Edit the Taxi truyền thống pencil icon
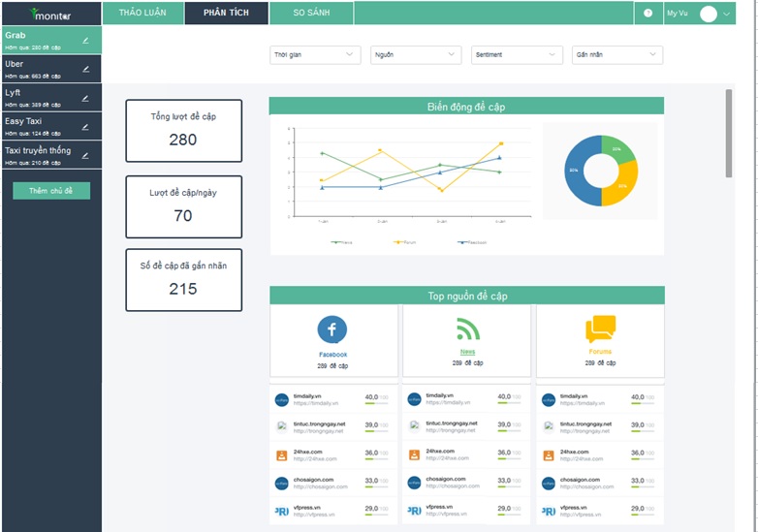 click(x=85, y=156)
